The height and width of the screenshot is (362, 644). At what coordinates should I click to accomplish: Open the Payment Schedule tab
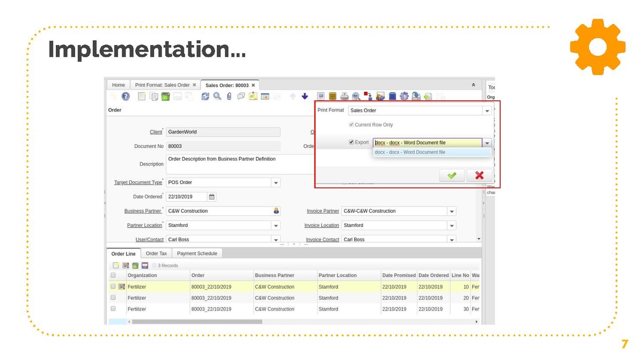197,254
